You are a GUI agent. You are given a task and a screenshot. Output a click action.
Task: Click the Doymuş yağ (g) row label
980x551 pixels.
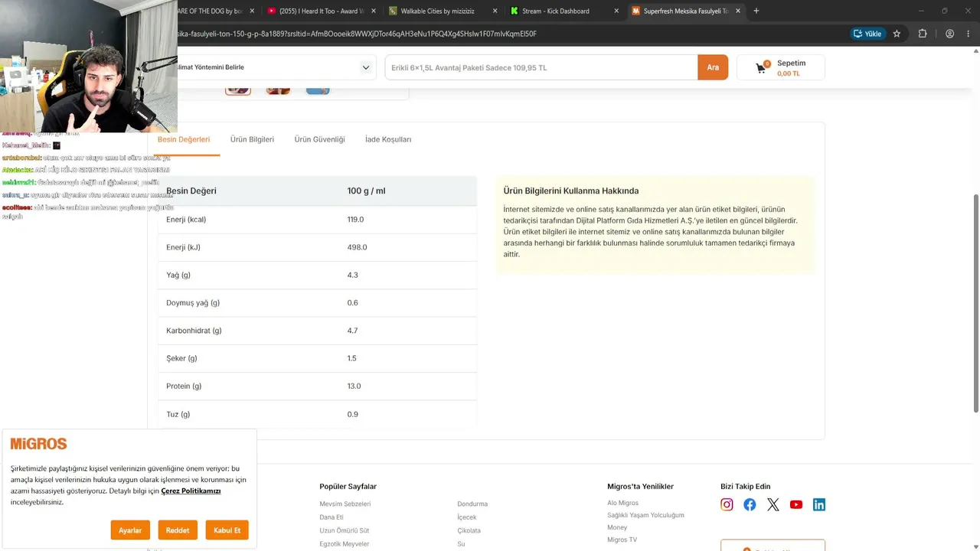pyautogui.click(x=193, y=303)
